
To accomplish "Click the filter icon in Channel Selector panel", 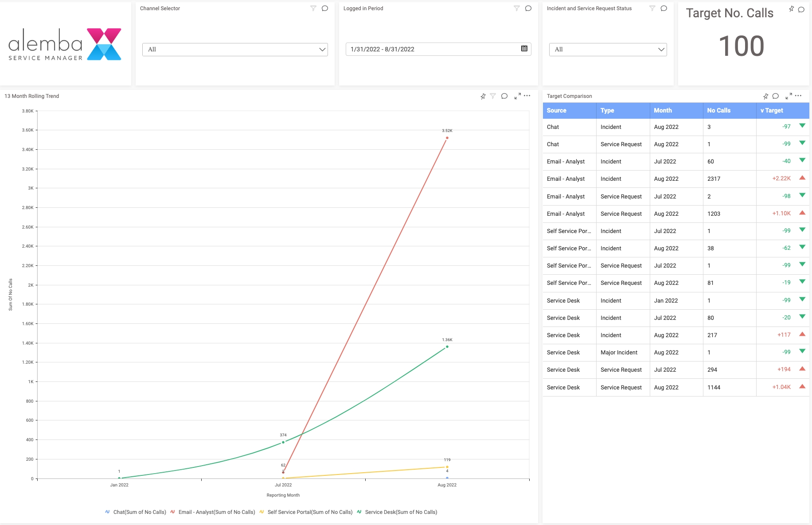I will [x=313, y=8].
